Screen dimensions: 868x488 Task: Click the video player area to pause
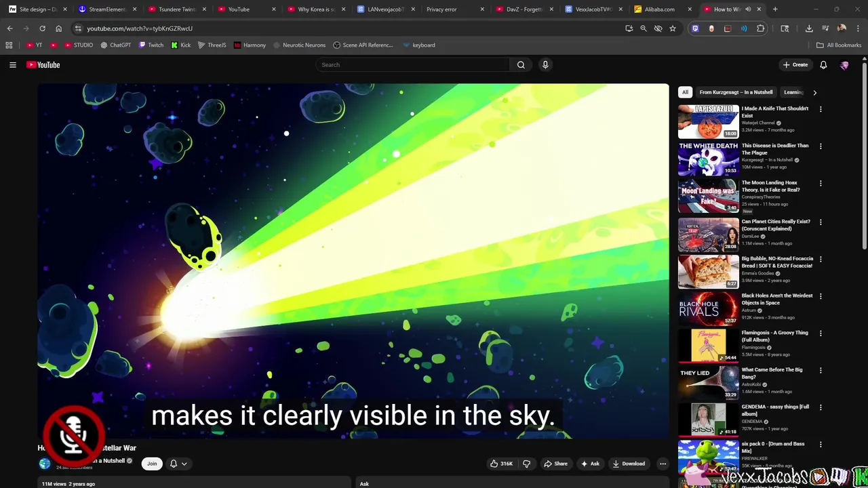coord(353,261)
